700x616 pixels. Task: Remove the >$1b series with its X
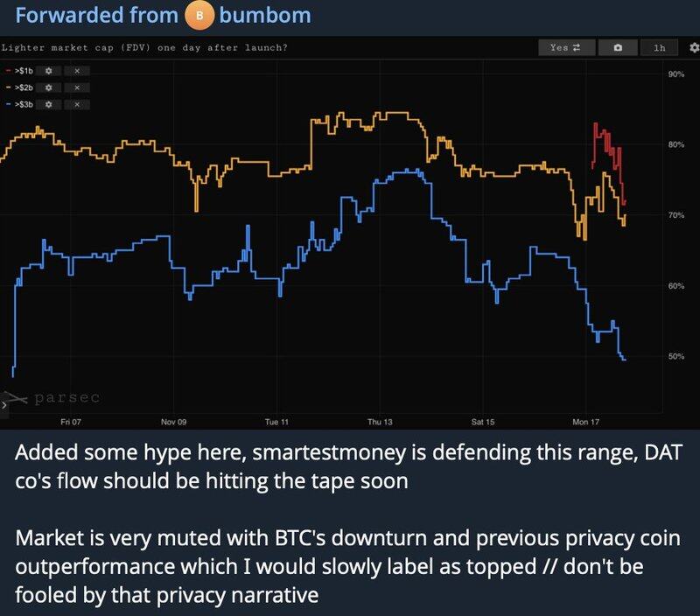[x=77, y=70]
